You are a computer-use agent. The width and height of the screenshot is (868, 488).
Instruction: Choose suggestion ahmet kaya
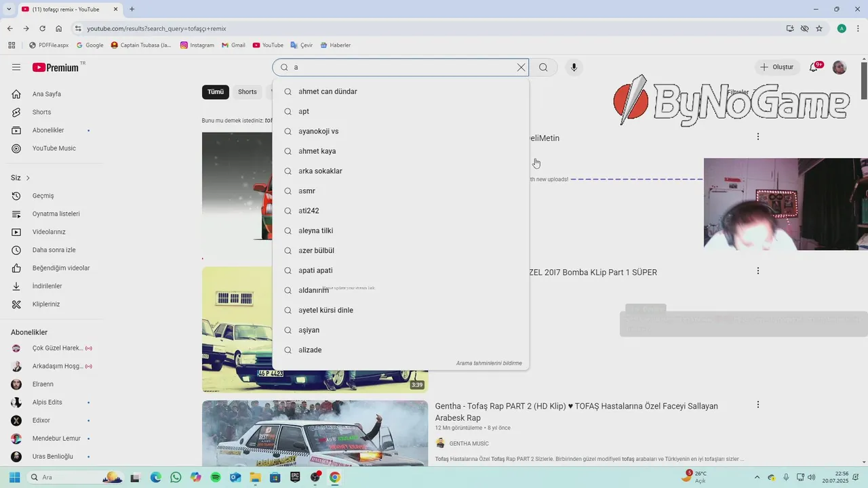tap(401, 151)
